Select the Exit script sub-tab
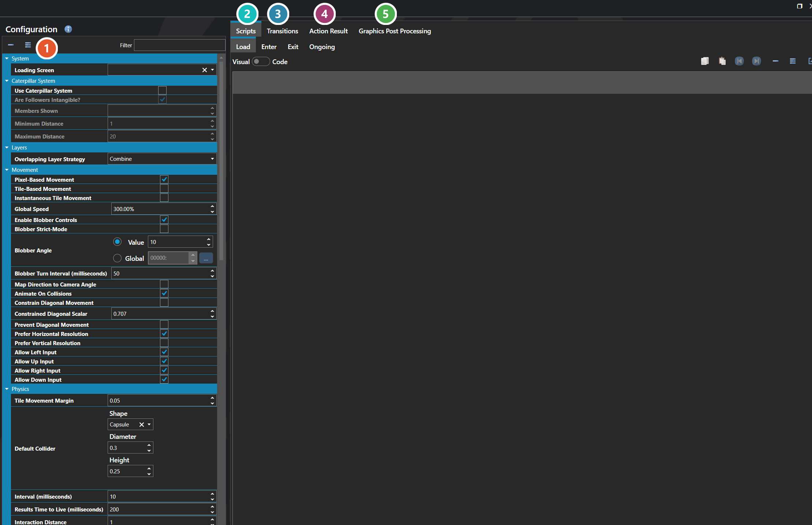 click(293, 47)
